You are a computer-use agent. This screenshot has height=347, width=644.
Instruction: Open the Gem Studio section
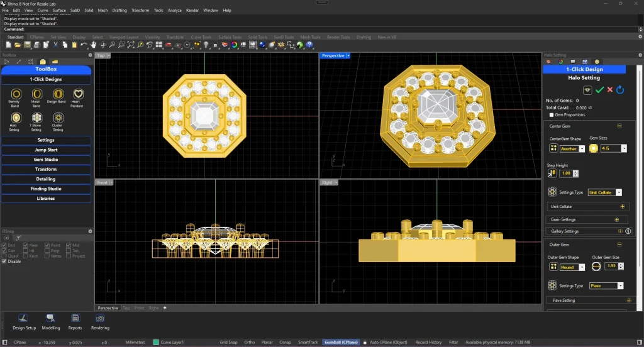coord(46,159)
